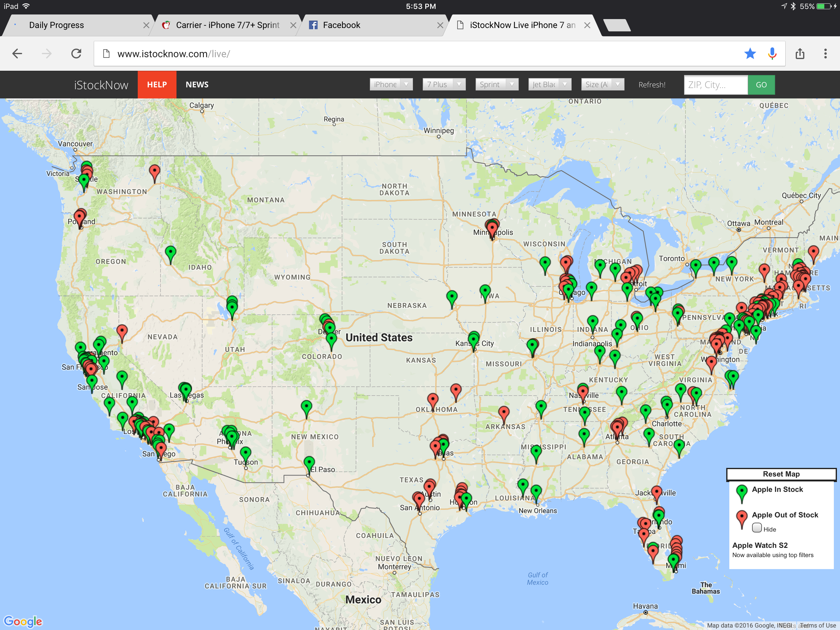Image resolution: width=840 pixels, height=630 pixels.
Task: Close the Carrier iPhone 7/7+ Sprint tab
Action: (x=293, y=26)
